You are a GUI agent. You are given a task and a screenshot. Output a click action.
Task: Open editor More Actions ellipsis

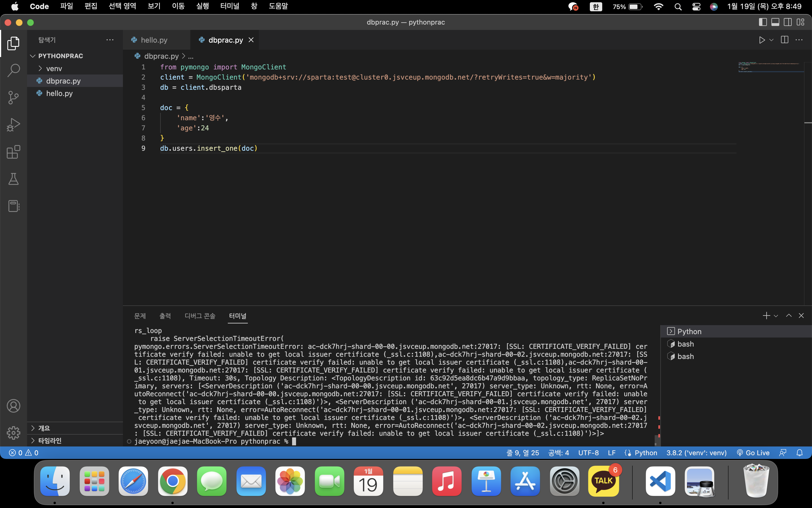click(x=799, y=40)
